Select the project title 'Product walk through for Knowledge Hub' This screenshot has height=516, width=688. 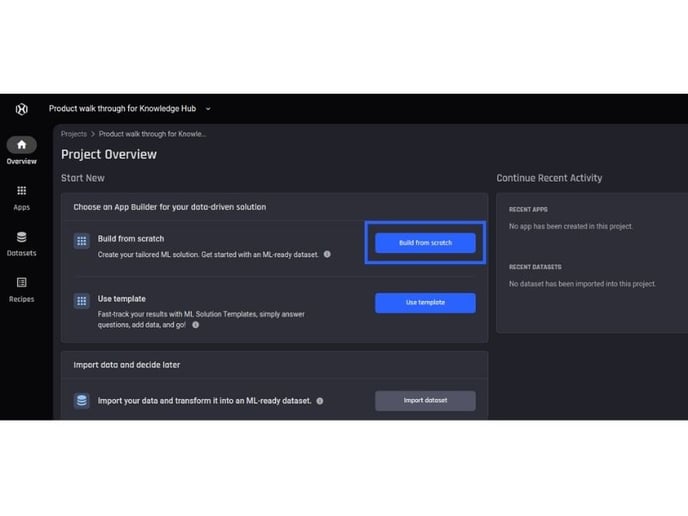tap(122, 108)
